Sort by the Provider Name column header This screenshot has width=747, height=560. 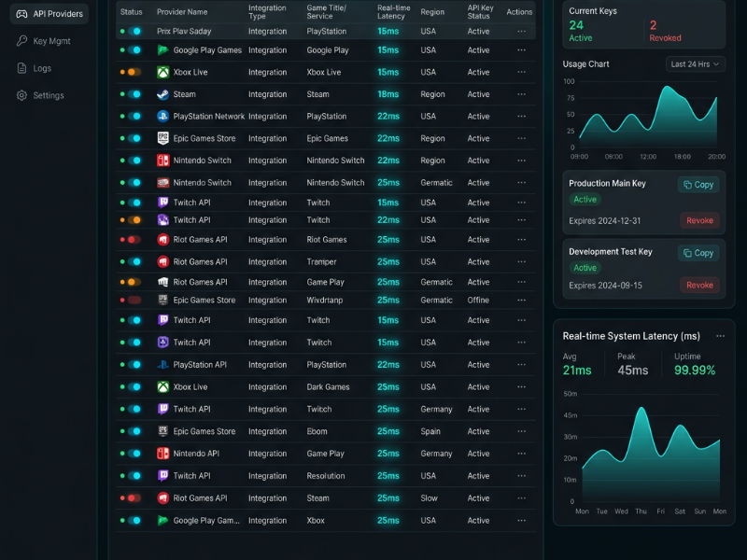tap(182, 12)
